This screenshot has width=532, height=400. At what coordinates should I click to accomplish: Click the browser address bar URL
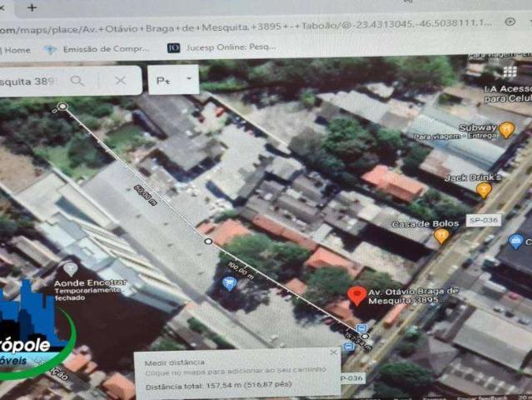coord(246,27)
